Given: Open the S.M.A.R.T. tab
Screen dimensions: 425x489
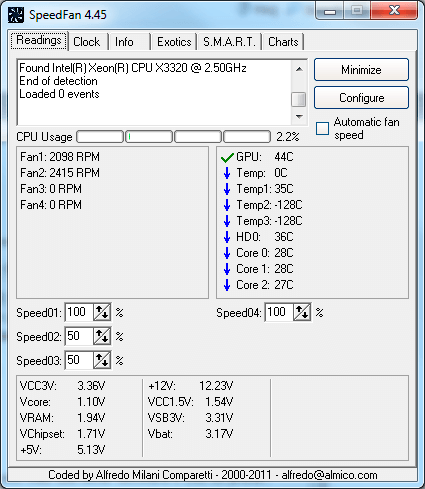Looking at the screenshot, I should click(x=229, y=42).
